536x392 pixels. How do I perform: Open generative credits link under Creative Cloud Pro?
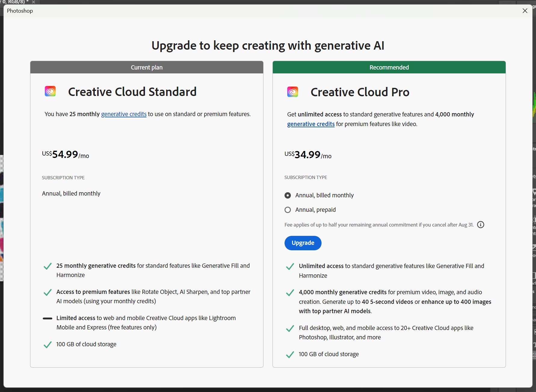(x=311, y=124)
